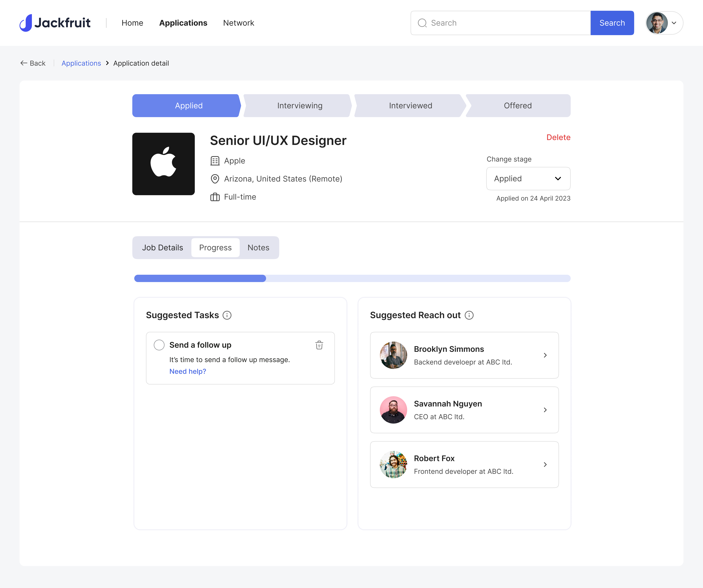
Task: Click the location pin icon beside Arizona
Action: point(215,179)
